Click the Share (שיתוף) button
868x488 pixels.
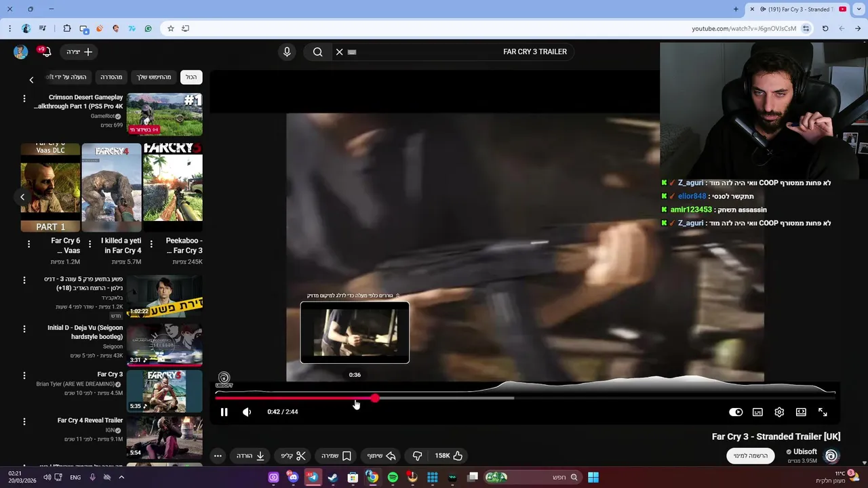pyautogui.click(x=382, y=456)
